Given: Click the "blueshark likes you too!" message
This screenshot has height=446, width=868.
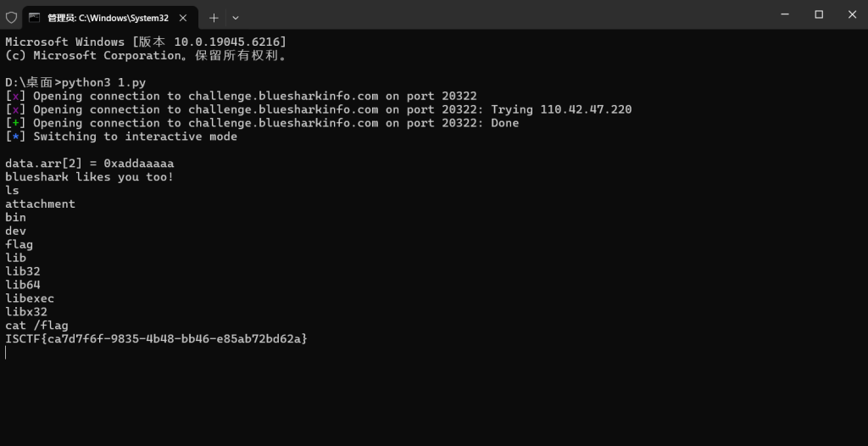Looking at the screenshot, I should click(x=89, y=176).
